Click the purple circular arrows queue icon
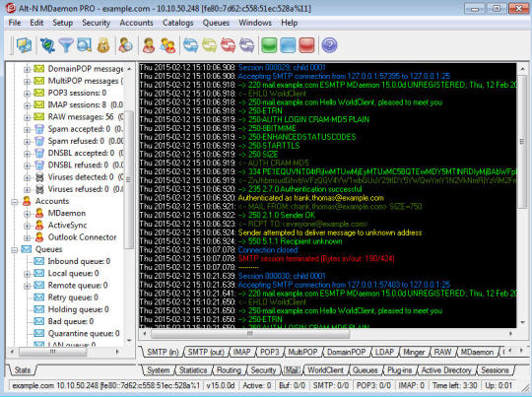 (x=246, y=45)
